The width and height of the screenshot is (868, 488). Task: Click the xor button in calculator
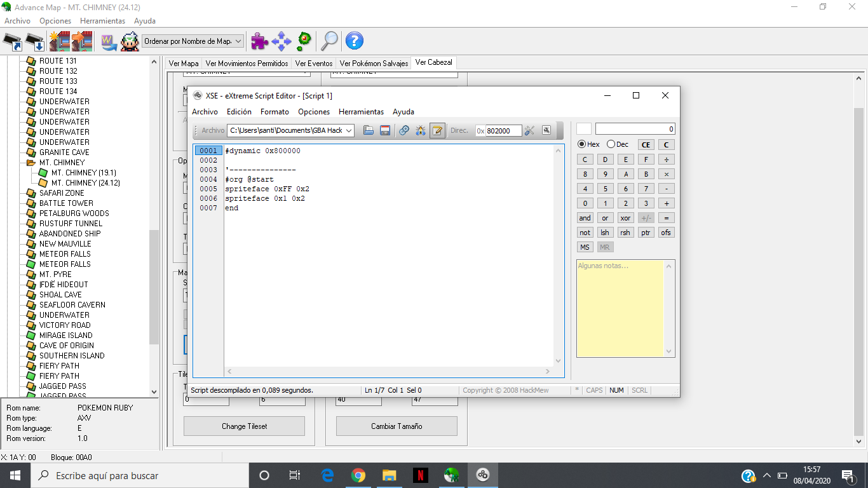coord(625,218)
